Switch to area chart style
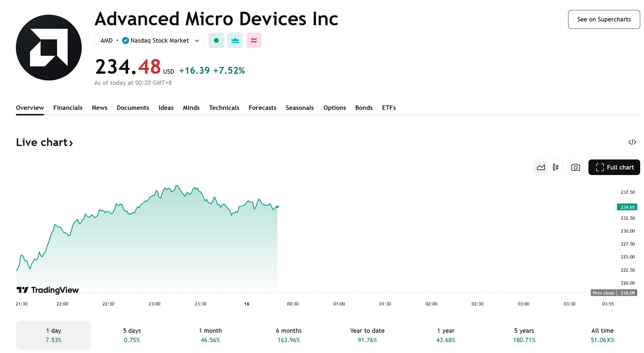 (x=541, y=167)
